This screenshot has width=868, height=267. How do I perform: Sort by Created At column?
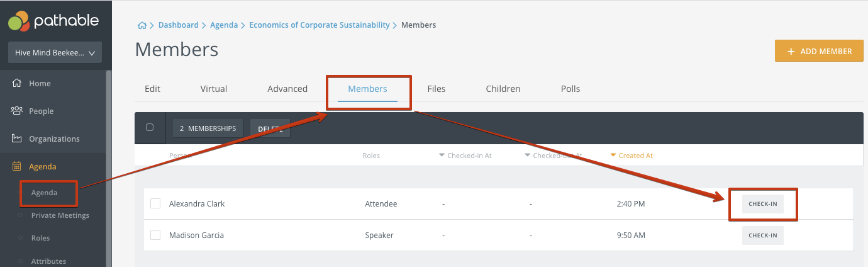click(x=632, y=156)
